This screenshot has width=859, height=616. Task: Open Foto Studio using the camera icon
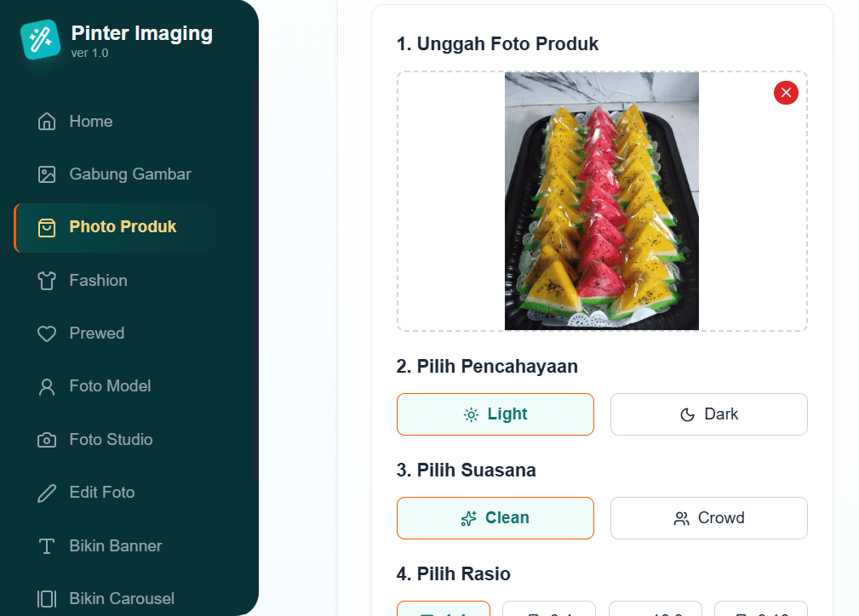tap(47, 440)
